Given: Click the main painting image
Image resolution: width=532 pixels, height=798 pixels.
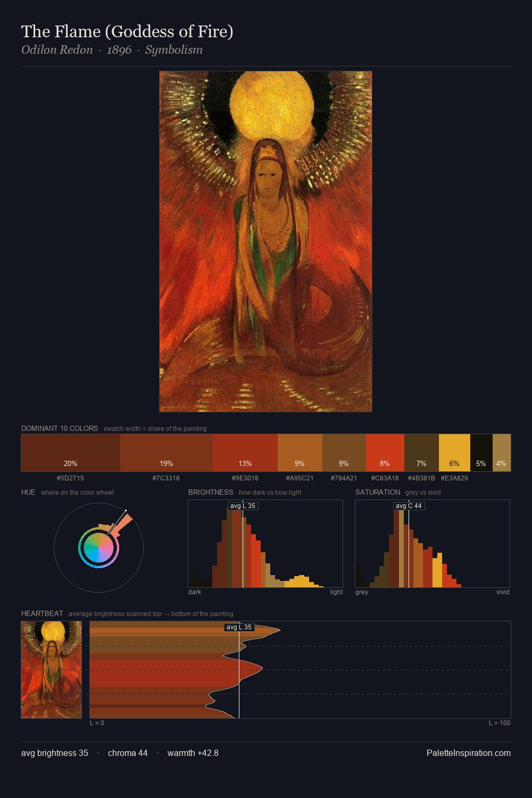Looking at the screenshot, I should (265, 242).
